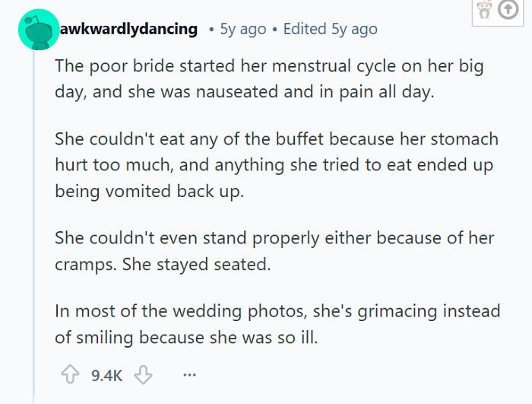Collapse the thread using the vertical line
The height and width of the screenshot is (404, 532).
pos(34,228)
